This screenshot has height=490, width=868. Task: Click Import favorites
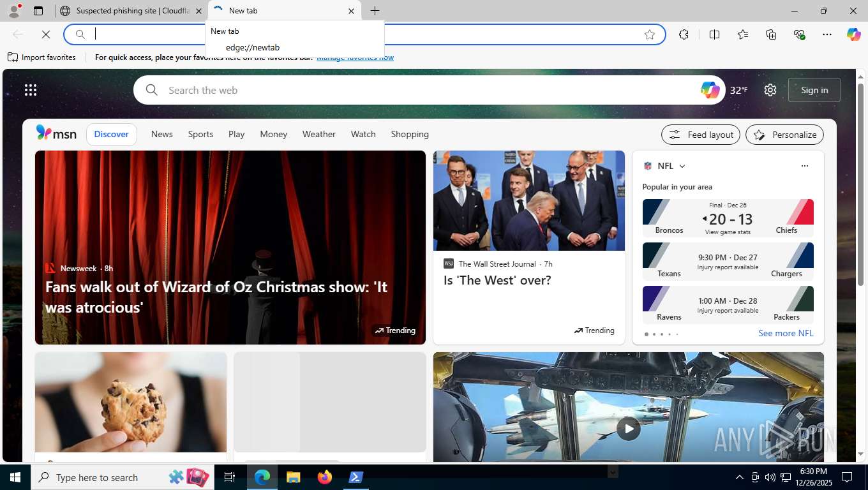coord(42,57)
